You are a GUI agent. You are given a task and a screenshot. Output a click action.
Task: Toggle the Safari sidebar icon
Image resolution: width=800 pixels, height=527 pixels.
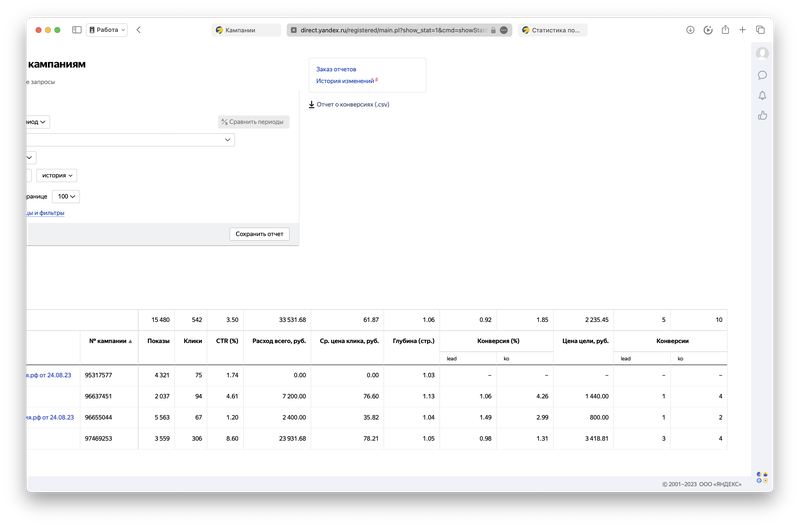click(77, 30)
